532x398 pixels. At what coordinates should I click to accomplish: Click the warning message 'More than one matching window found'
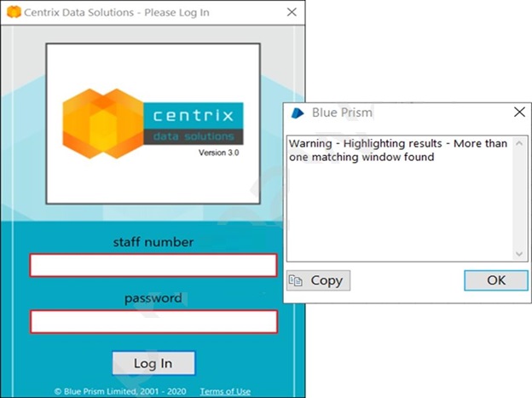click(398, 150)
